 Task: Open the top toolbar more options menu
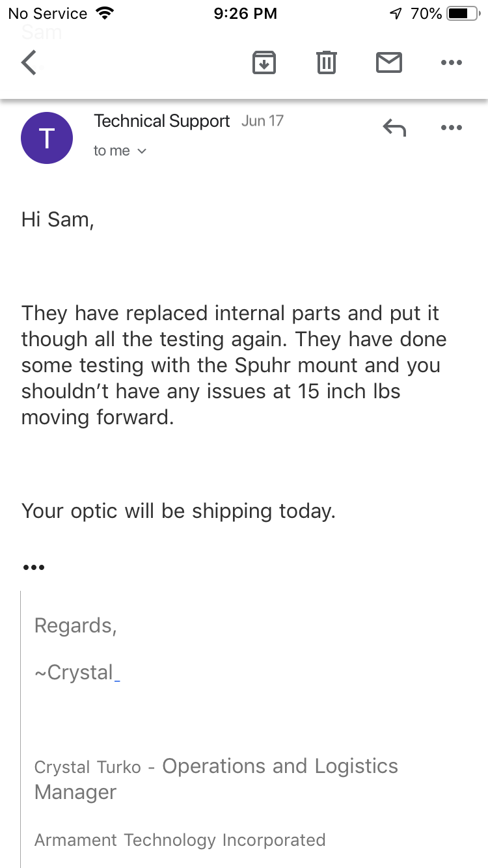(x=451, y=63)
